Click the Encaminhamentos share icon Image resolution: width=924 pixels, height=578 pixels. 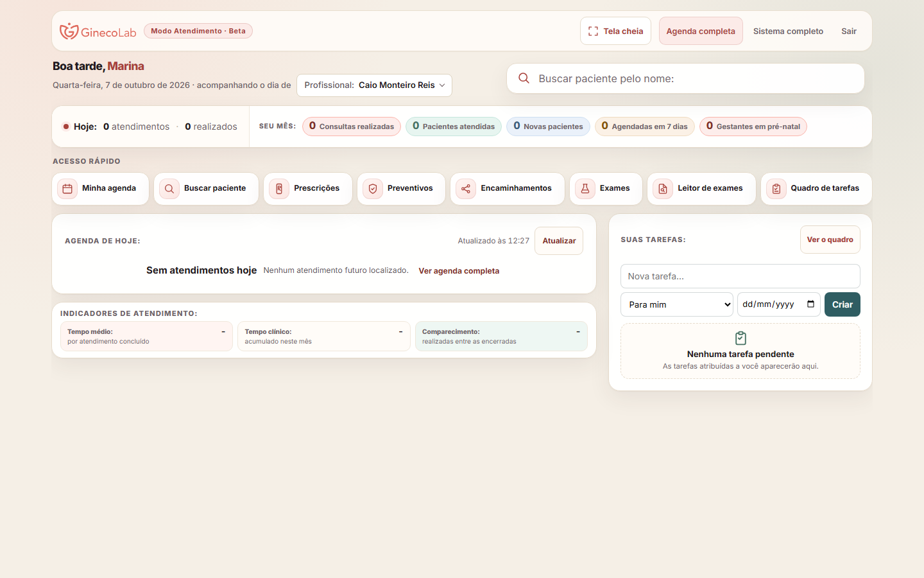click(x=466, y=189)
